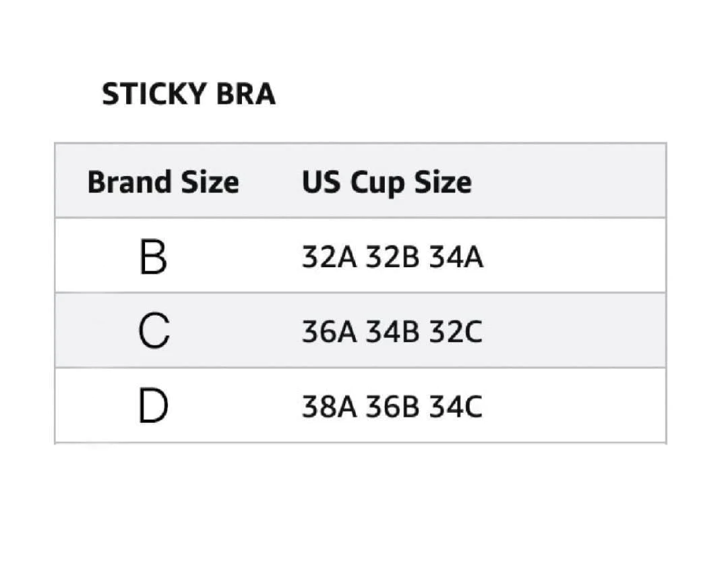This screenshot has height=572, width=728.
Task: Click the 32A cup size value
Action: point(329,258)
